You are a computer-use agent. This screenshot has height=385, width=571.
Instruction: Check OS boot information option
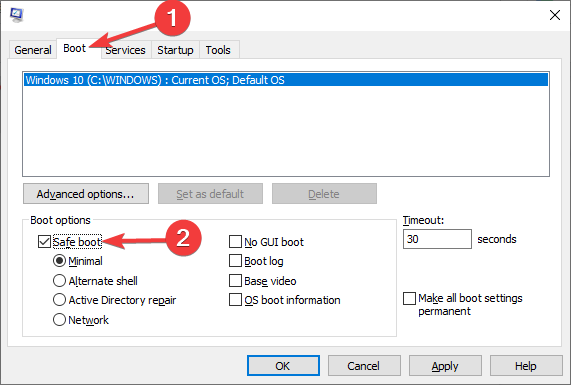click(x=235, y=300)
